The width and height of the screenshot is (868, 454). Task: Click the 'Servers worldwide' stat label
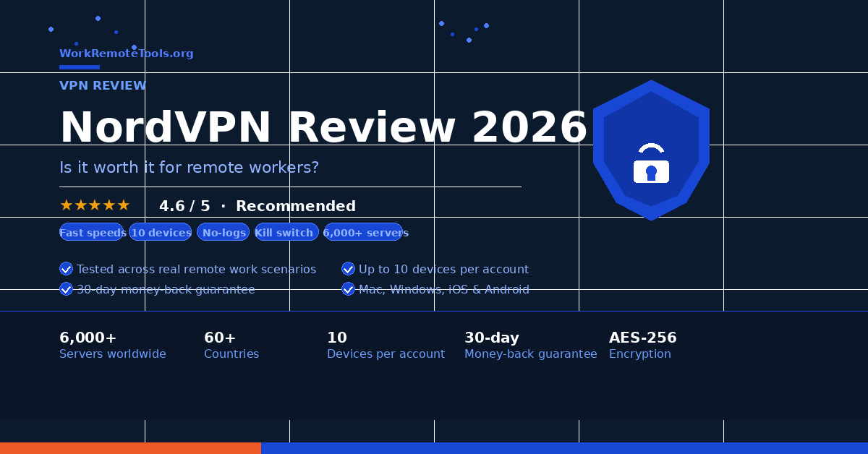click(x=113, y=354)
